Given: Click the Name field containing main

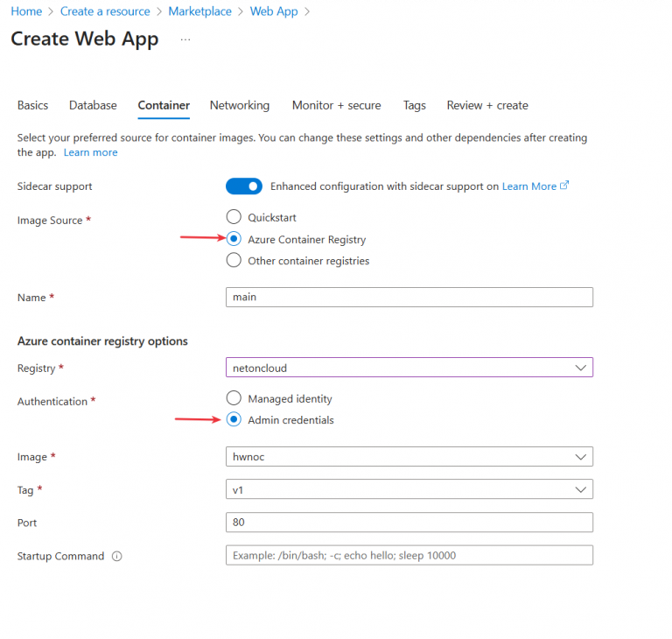Looking at the screenshot, I should click(x=409, y=298).
